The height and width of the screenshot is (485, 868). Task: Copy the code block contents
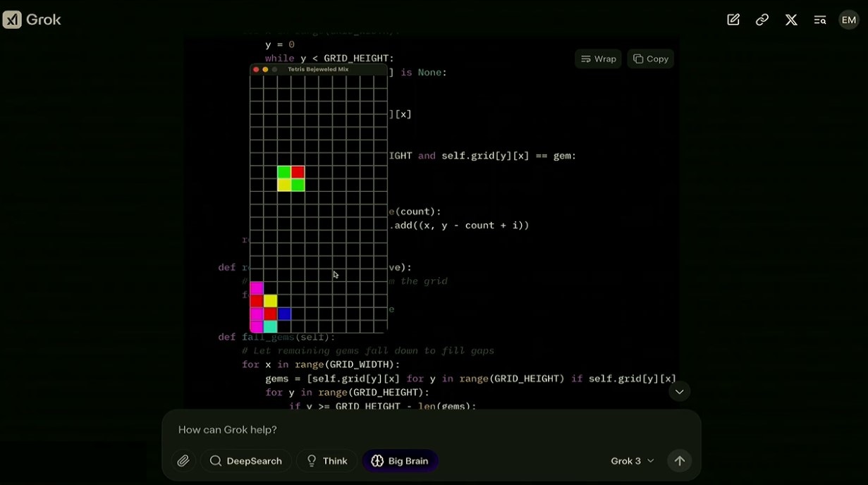tap(650, 59)
